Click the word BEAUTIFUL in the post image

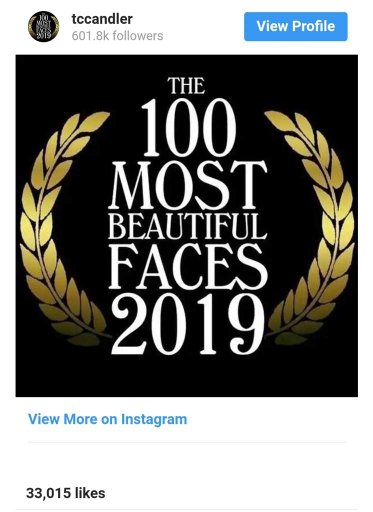187,227
